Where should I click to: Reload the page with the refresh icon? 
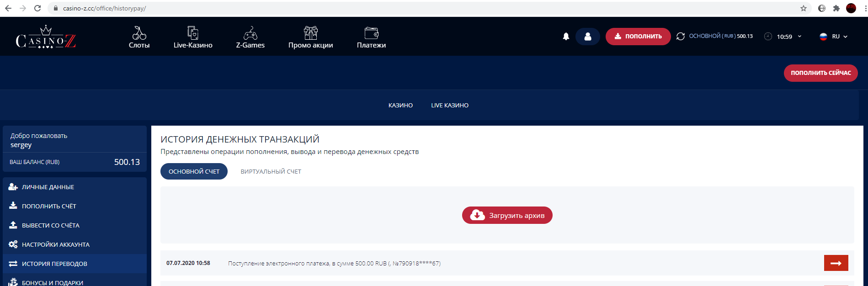[37, 8]
